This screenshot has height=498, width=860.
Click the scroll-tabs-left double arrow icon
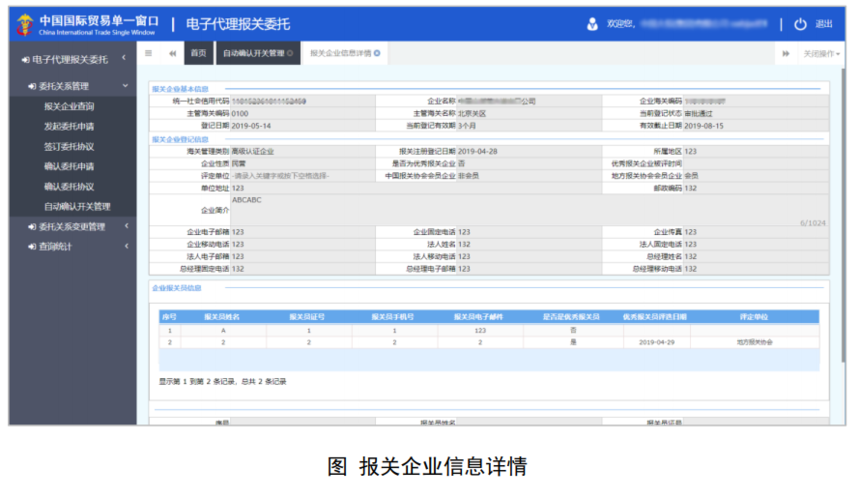(x=173, y=53)
